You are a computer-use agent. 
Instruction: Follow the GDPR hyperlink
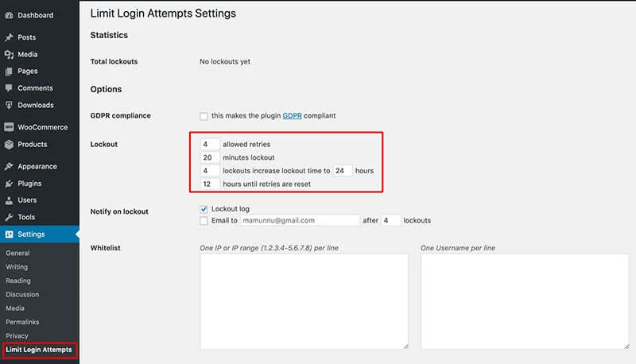click(292, 116)
